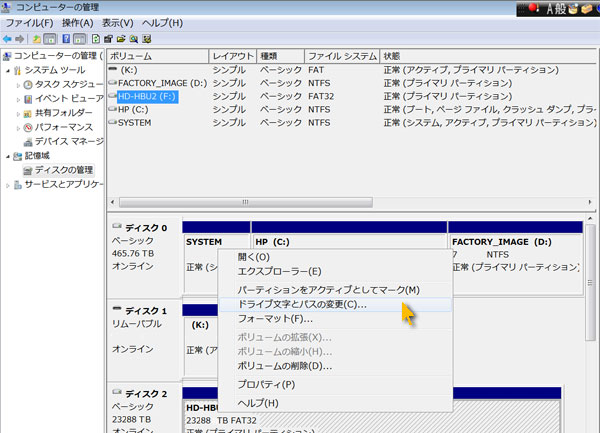Expand Shared Folders (共有フォルダー) tree node
The width and height of the screenshot is (600, 433).
(x=17, y=114)
